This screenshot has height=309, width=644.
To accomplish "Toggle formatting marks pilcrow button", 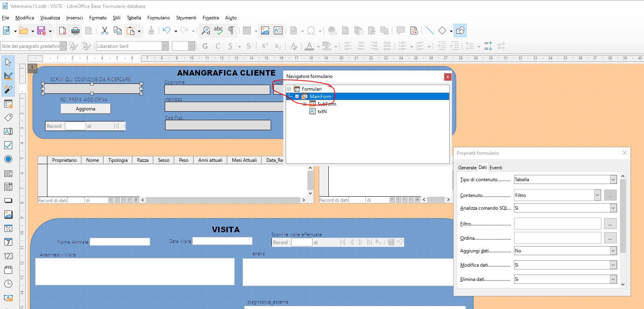I will click(231, 30).
